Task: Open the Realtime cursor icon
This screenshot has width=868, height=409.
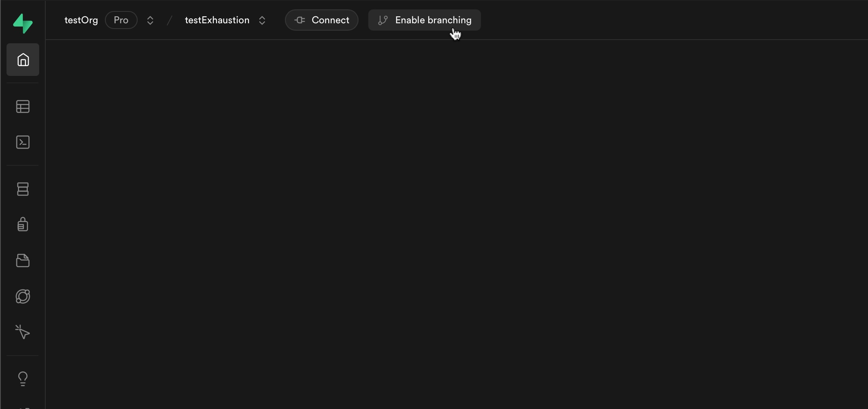Action: 23,332
